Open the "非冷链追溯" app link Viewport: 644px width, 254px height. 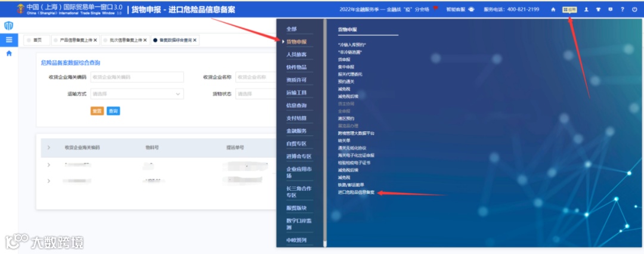(x=350, y=52)
